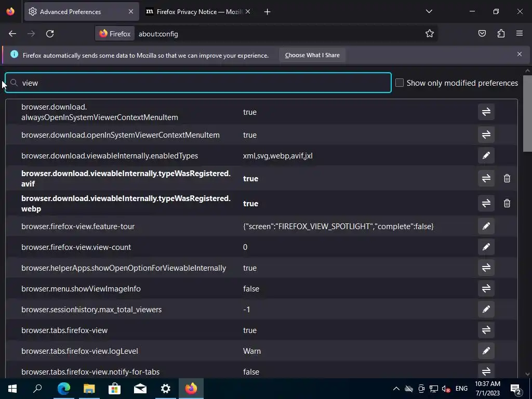Image resolution: width=532 pixels, height=399 pixels.
Task: Open a new tab
Action: [267, 12]
